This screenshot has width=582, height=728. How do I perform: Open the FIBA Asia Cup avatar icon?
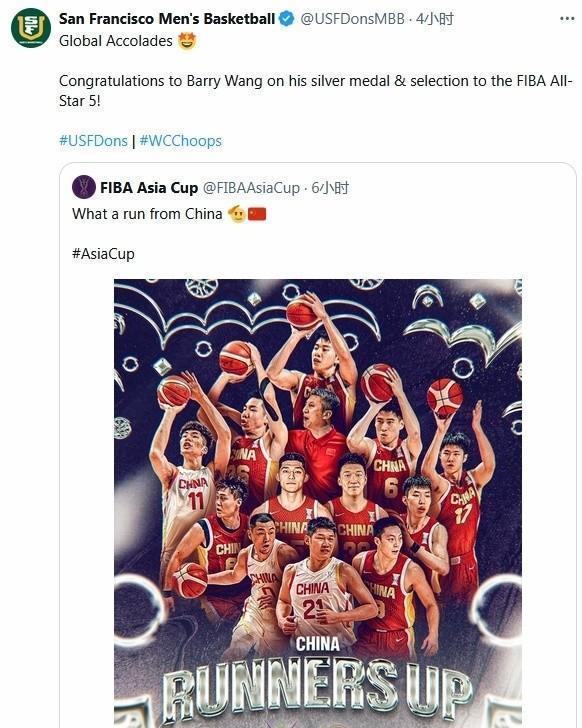[84, 187]
